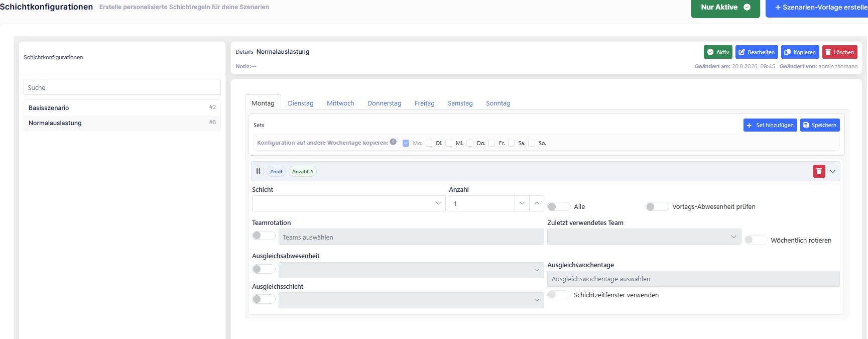Collapse the set using the chevron arrow
The height and width of the screenshot is (339, 868).
[x=833, y=171]
